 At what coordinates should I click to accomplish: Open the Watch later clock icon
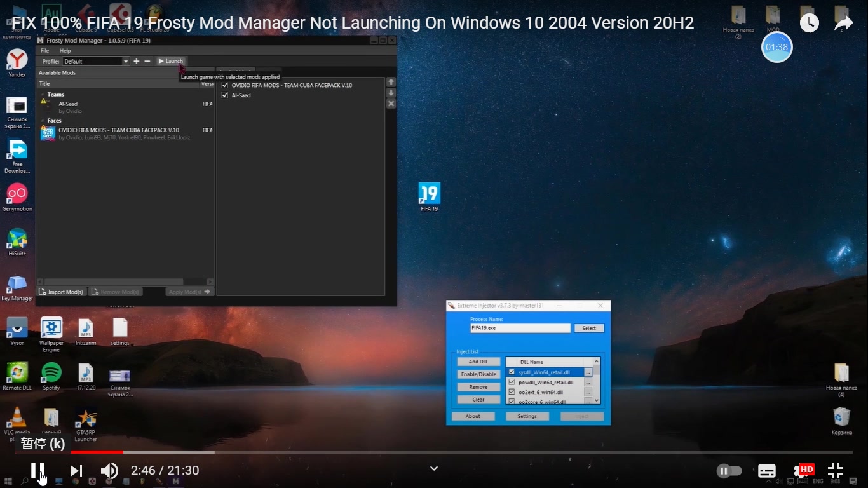pyautogui.click(x=809, y=23)
